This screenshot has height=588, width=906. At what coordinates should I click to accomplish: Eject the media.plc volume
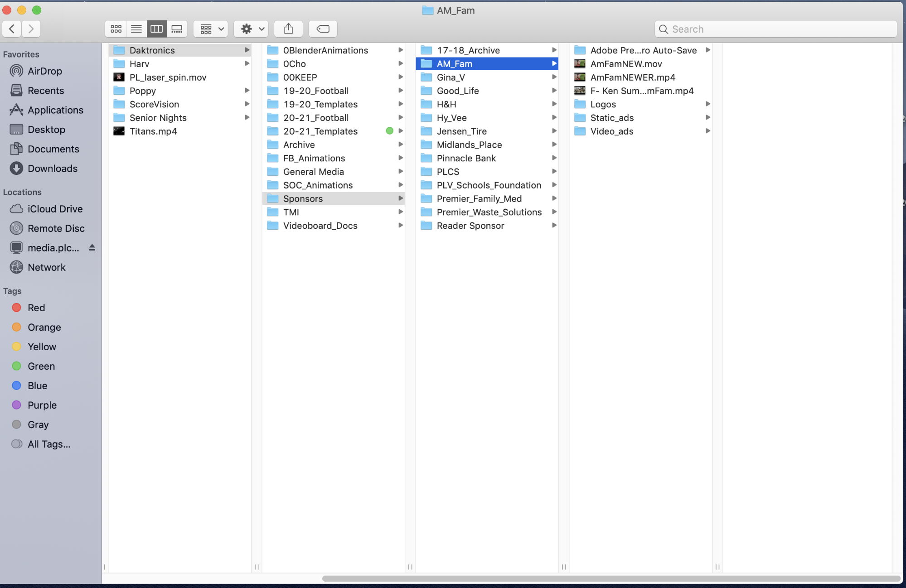tap(92, 248)
